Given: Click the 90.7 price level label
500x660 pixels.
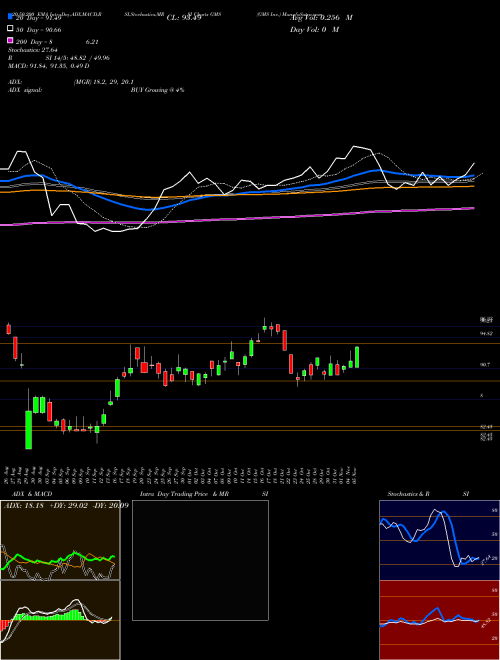Looking at the screenshot, I should tap(486, 365).
